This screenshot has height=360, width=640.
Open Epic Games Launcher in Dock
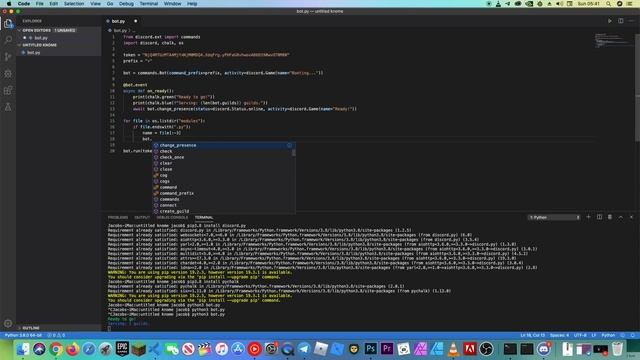[x=122, y=349]
